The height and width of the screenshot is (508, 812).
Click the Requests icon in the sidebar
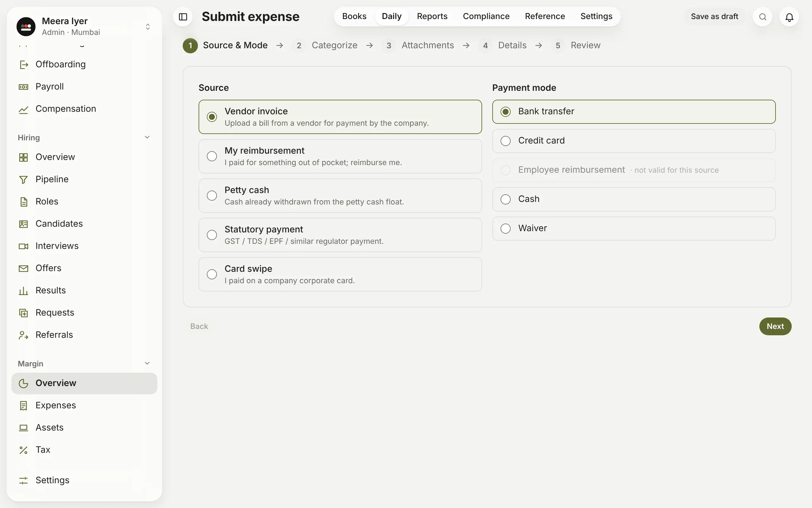coord(23,313)
